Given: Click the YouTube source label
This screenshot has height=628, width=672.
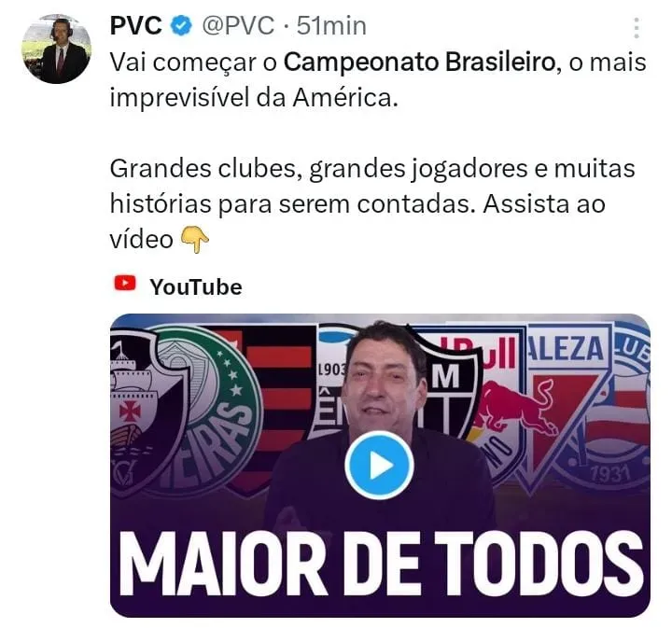Looking at the screenshot, I should tap(196, 287).
